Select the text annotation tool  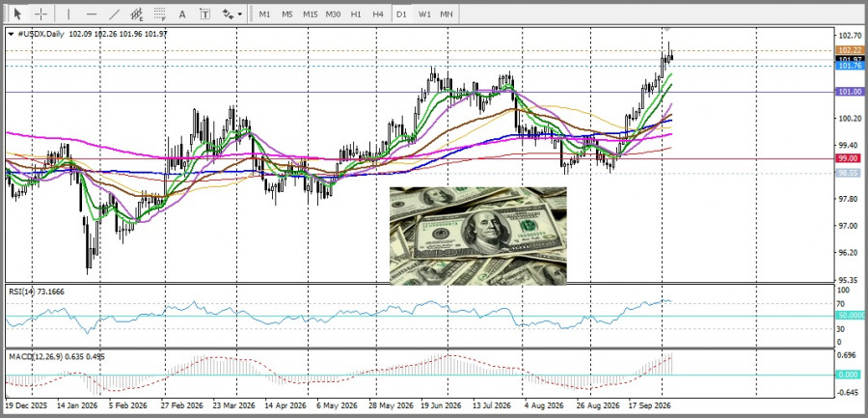(182, 14)
